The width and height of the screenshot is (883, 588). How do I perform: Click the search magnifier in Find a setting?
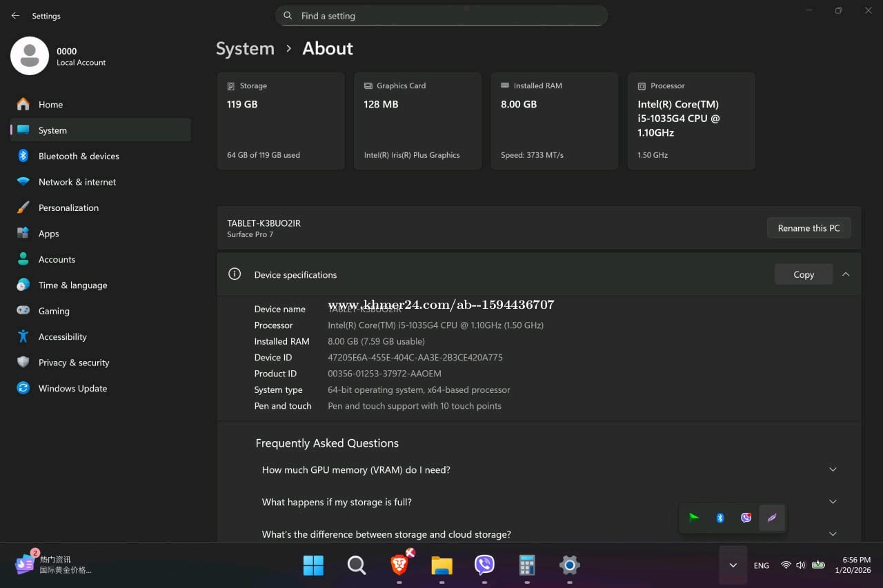[288, 16]
